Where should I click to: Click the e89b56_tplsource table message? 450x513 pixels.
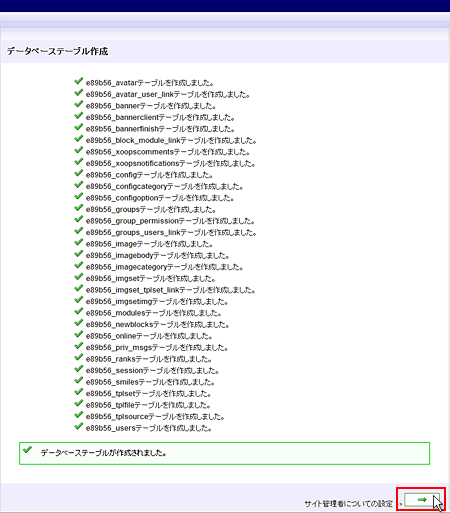(155, 417)
